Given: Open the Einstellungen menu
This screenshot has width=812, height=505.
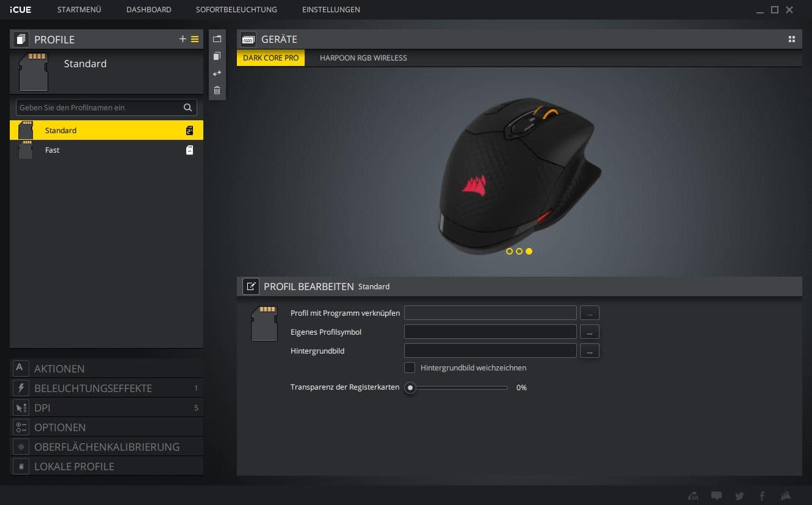Looking at the screenshot, I should click(331, 10).
